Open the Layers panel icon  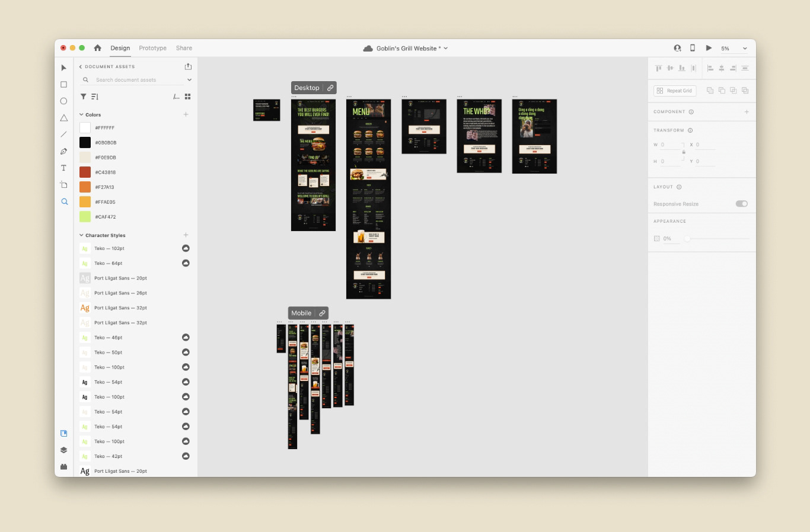coord(64,450)
